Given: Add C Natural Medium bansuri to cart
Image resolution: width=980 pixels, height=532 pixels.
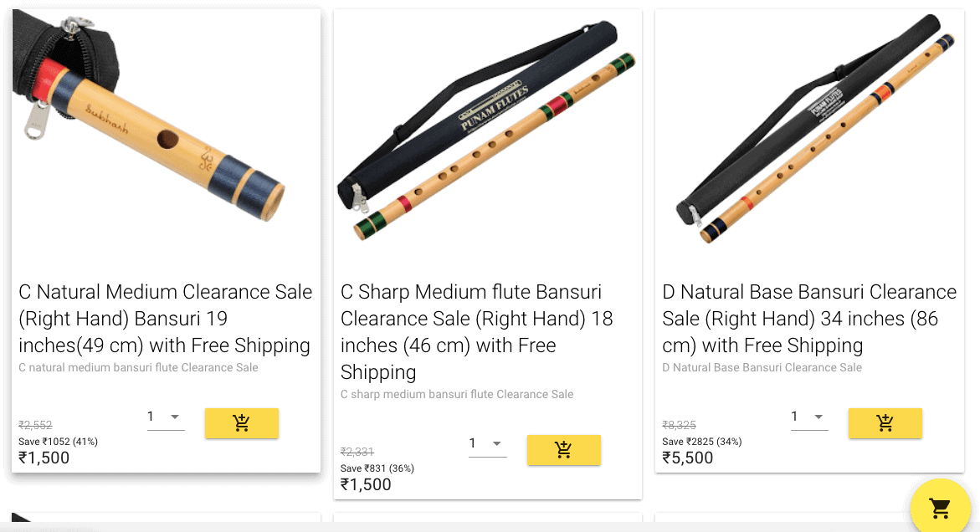Looking at the screenshot, I should point(241,423).
